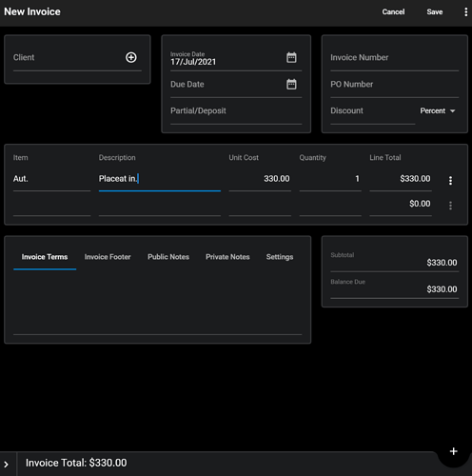
Task: Click into the PO Number field
Action: (395, 85)
